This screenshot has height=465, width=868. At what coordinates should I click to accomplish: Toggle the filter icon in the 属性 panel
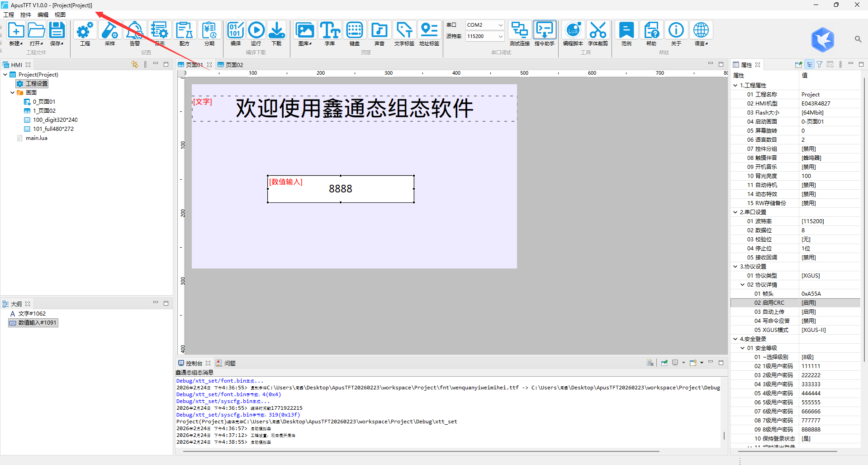click(820, 65)
